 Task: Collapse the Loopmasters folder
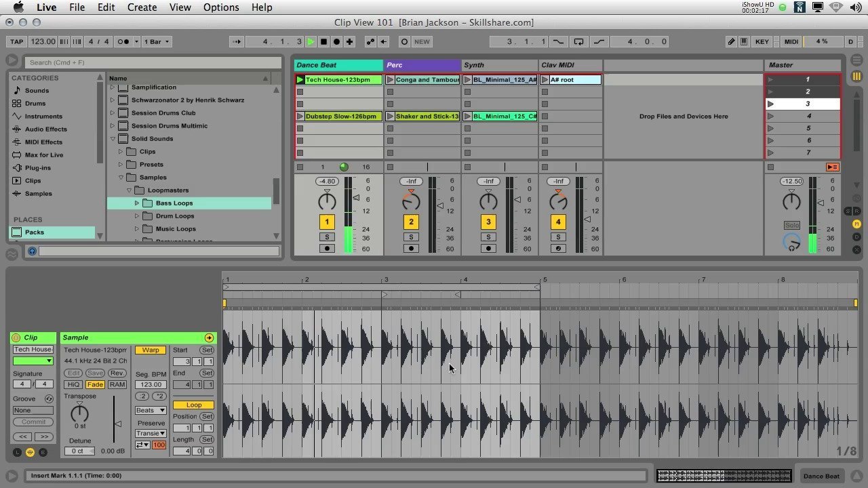click(129, 190)
